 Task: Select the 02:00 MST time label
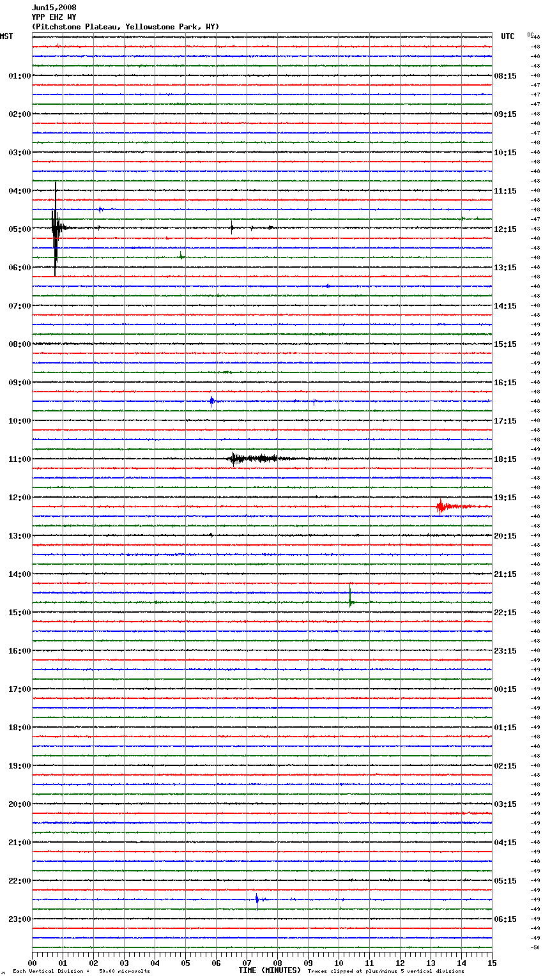20,114
